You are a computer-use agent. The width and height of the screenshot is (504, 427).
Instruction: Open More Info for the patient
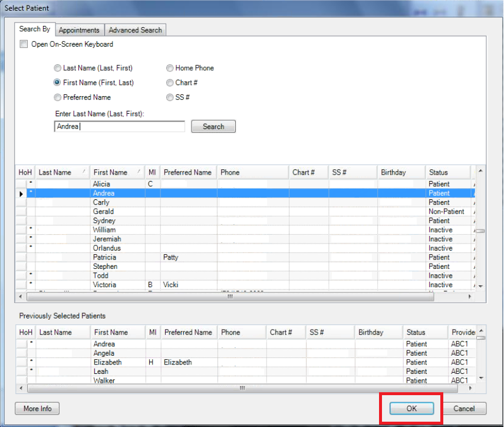pos(37,408)
